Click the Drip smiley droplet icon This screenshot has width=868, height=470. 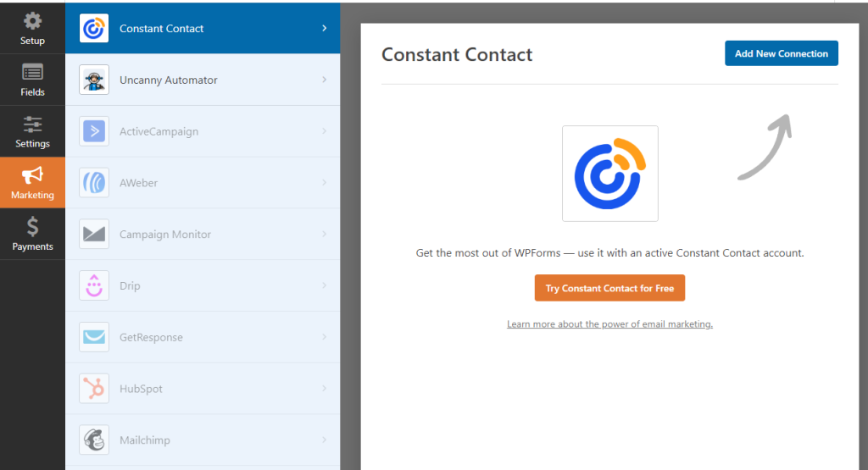coord(94,285)
